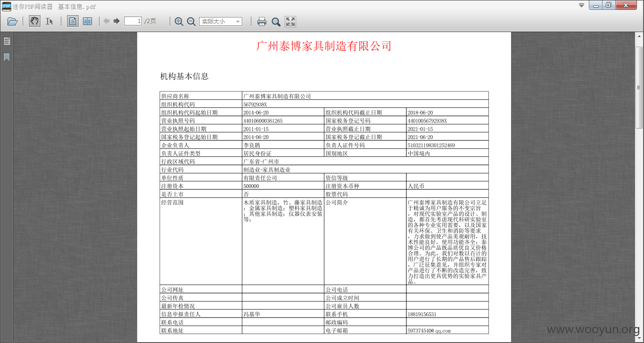Click the scrollbar down arrow
644x343 pixels.
[639, 339]
